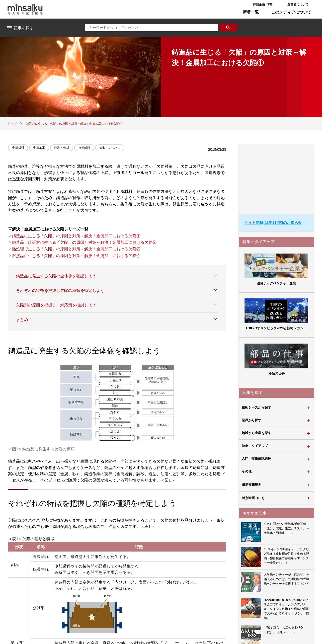Viewport: 322px width, 644px height.
Task: Open series link 金属加工における欠陥①
Action: (76, 236)
